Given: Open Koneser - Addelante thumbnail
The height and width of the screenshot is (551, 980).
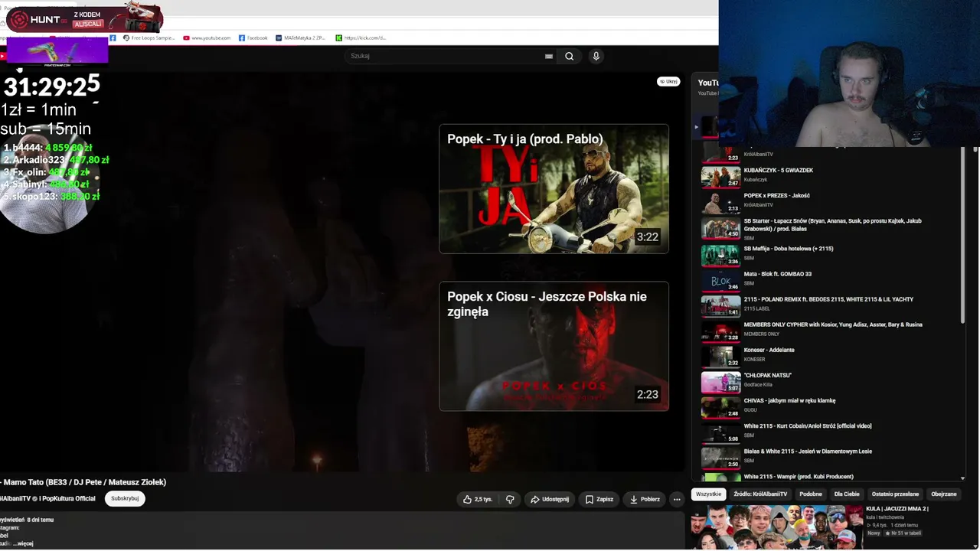Looking at the screenshot, I should point(720,356).
